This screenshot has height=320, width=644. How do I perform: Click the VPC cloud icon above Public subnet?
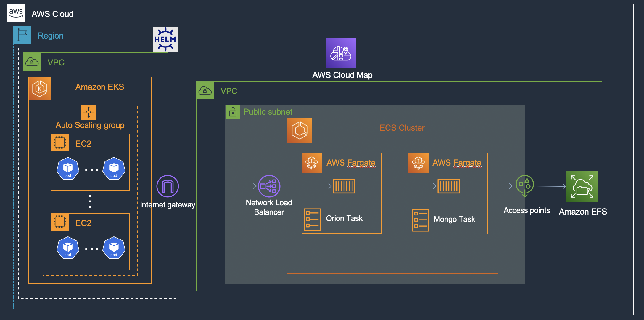coord(205,90)
